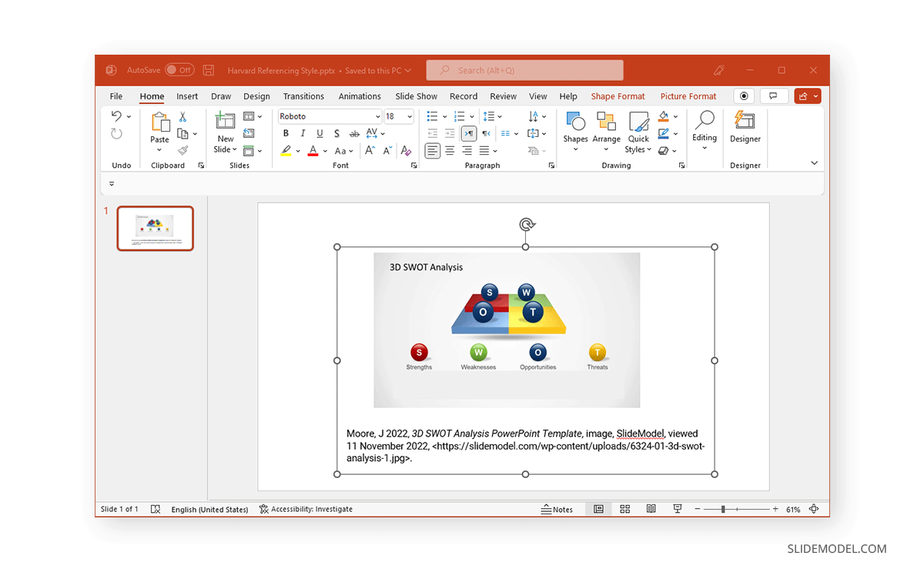Image resolution: width=924 pixels, height=572 pixels.
Task: Select slide 1 thumbnail
Action: click(155, 228)
